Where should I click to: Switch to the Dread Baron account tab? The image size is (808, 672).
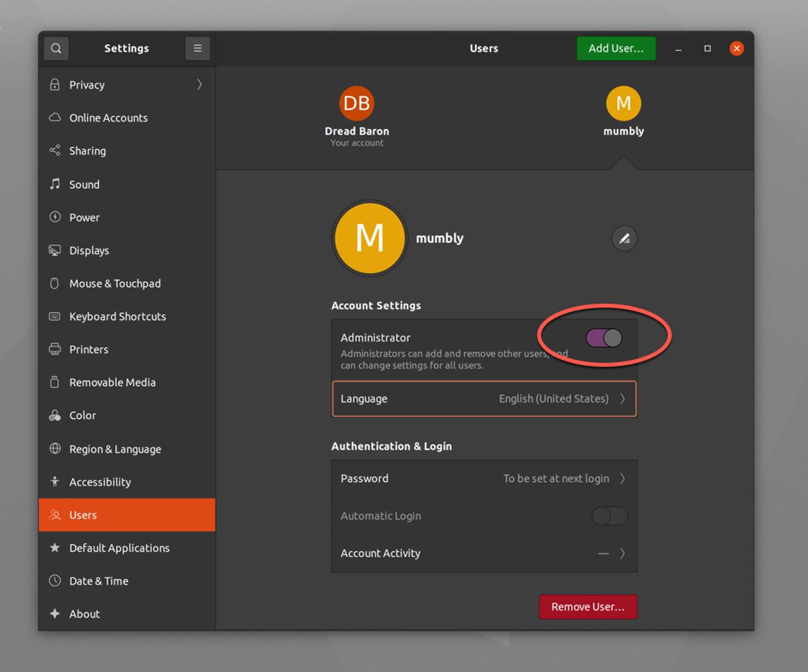tap(356, 114)
